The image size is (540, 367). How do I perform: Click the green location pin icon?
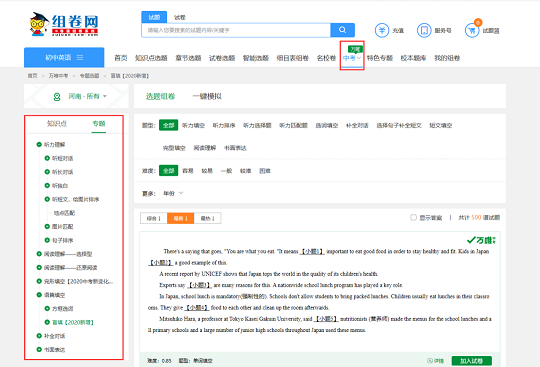tap(57, 97)
